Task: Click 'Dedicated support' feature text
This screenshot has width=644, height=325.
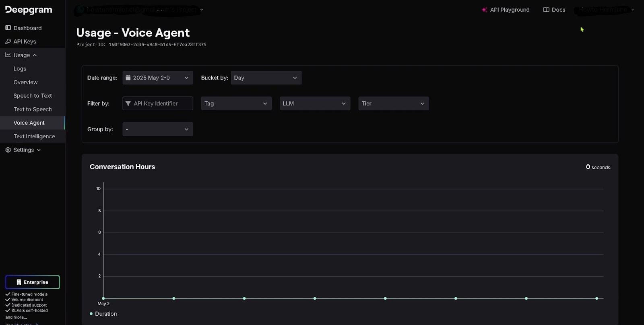Action: tap(29, 305)
